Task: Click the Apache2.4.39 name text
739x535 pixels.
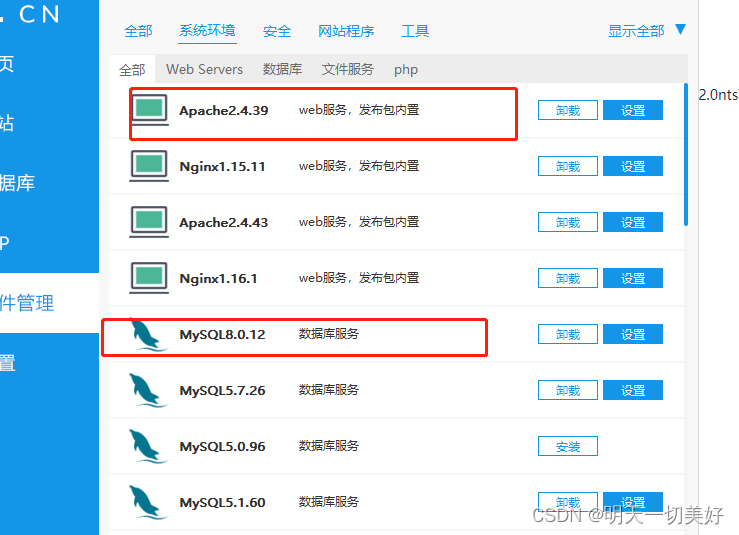Action: (223, 111)
